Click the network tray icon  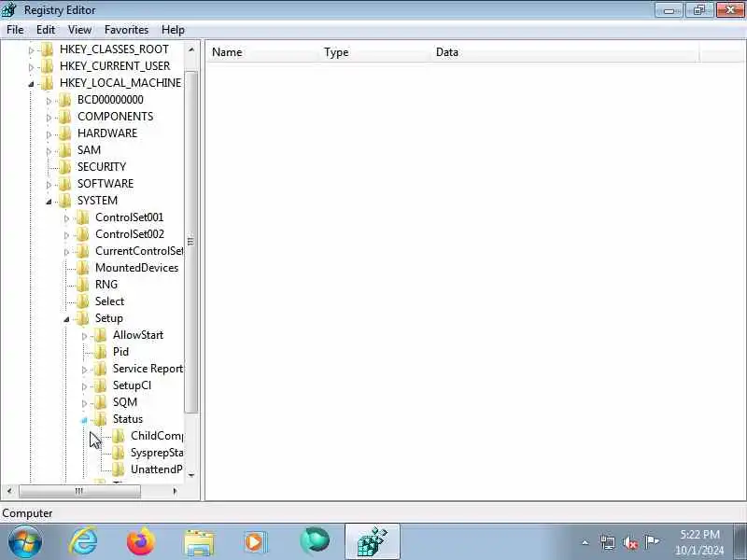point(608,542)
